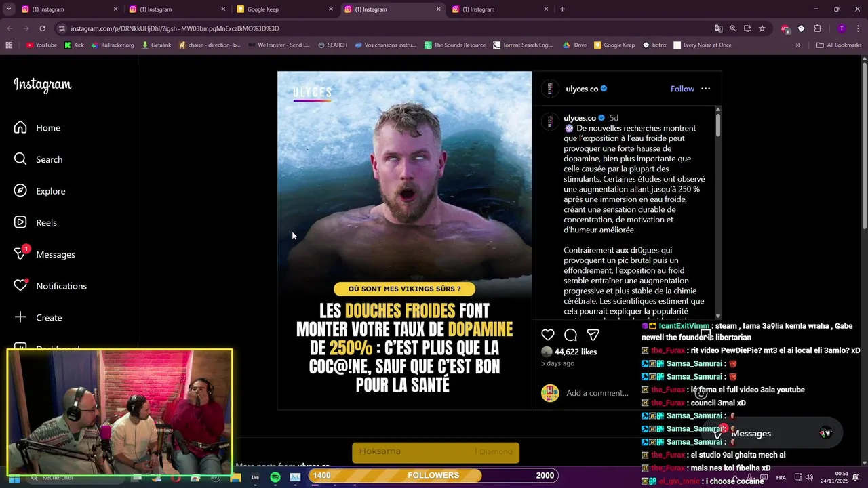868x488 pixels.
Task: Open Search in Instagram sidebar
Action: coord(38,159)
